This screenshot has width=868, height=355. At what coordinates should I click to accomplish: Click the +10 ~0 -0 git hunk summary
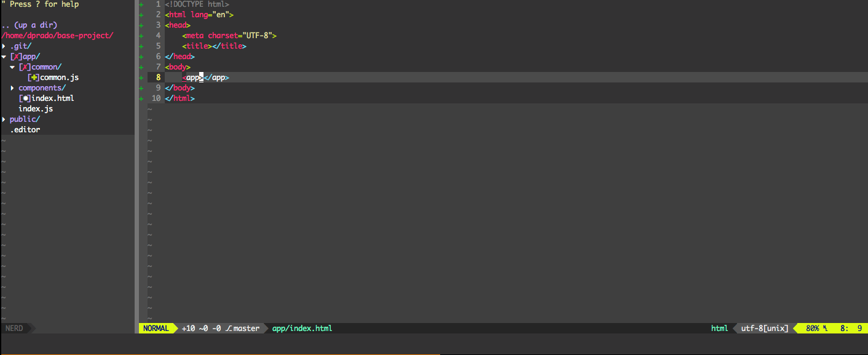(x=202, y=329)
